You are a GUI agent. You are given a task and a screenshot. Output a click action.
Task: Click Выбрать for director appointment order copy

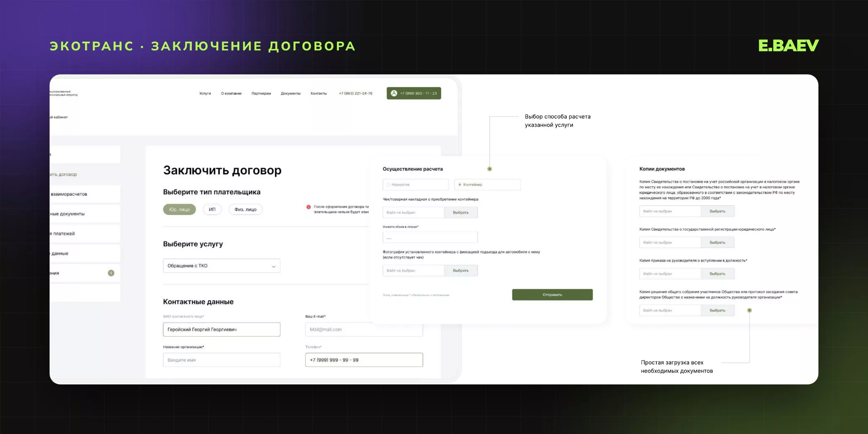(718, 274)
